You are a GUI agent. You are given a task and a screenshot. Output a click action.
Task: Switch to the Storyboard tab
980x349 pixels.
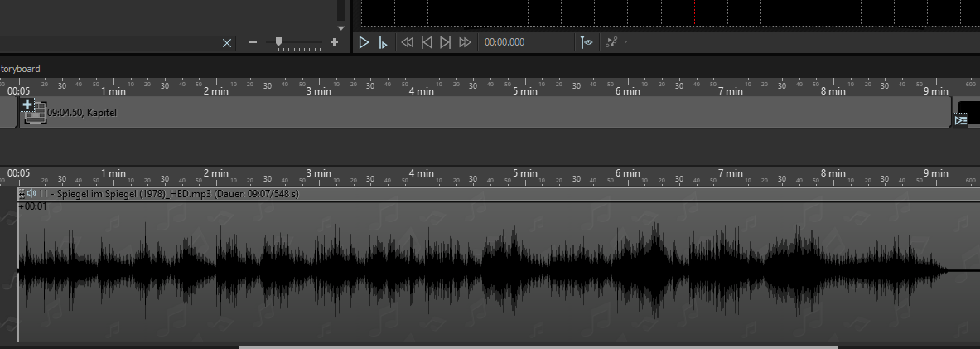pos(21,69)
